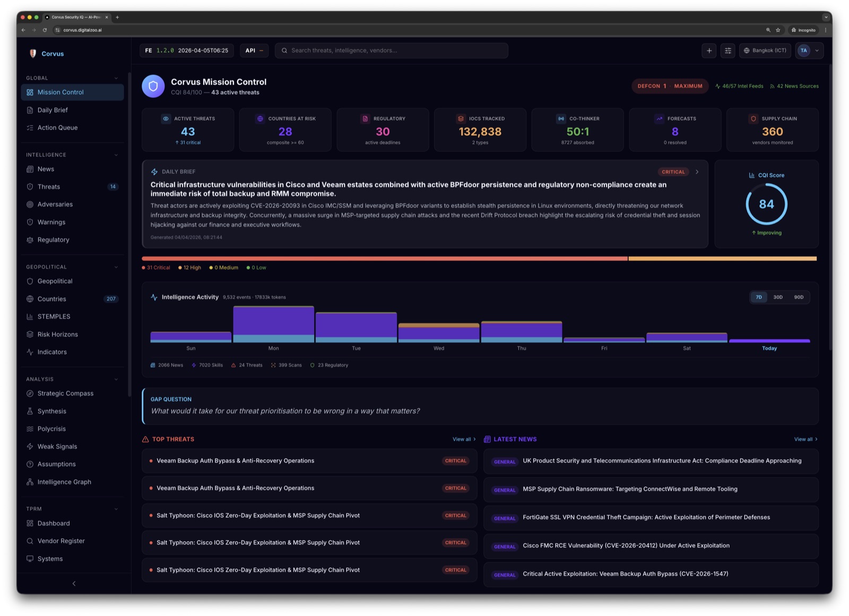Click the Mission Control grid icon in sidebar
The width and height of the screenshot is (849, 616).
[30, 92]
